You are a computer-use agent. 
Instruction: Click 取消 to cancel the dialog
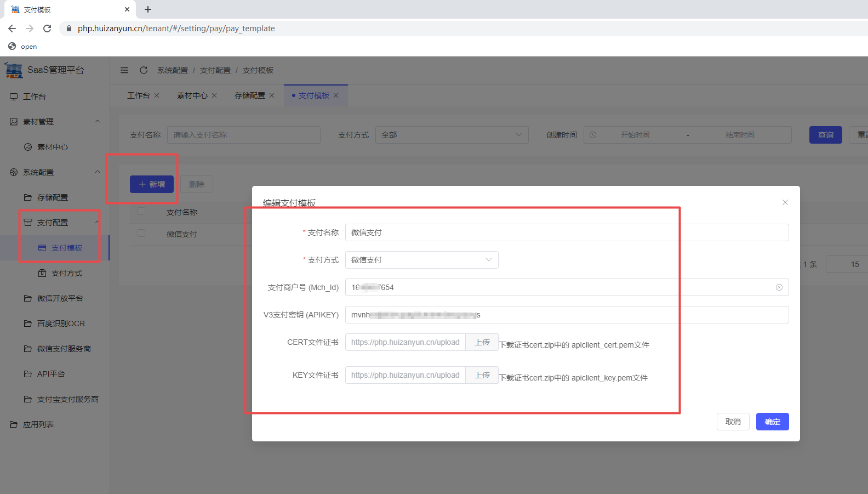[x=733, y=422]
